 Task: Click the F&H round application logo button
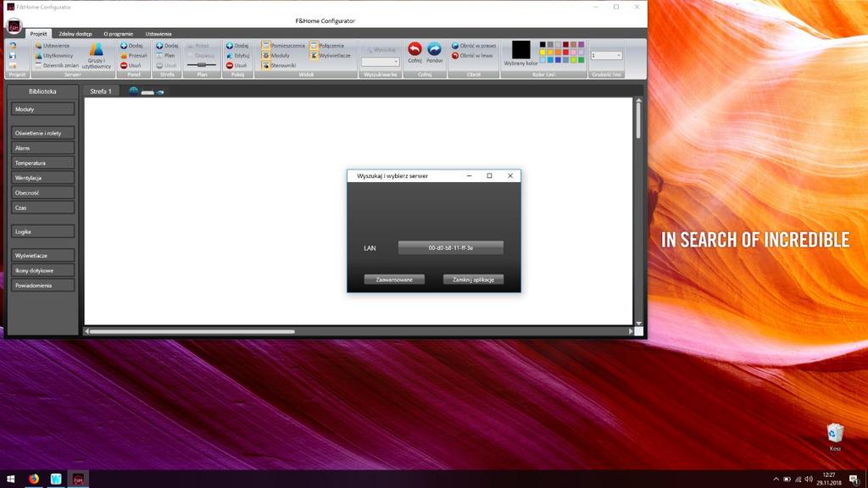click(x=14, y=26)
